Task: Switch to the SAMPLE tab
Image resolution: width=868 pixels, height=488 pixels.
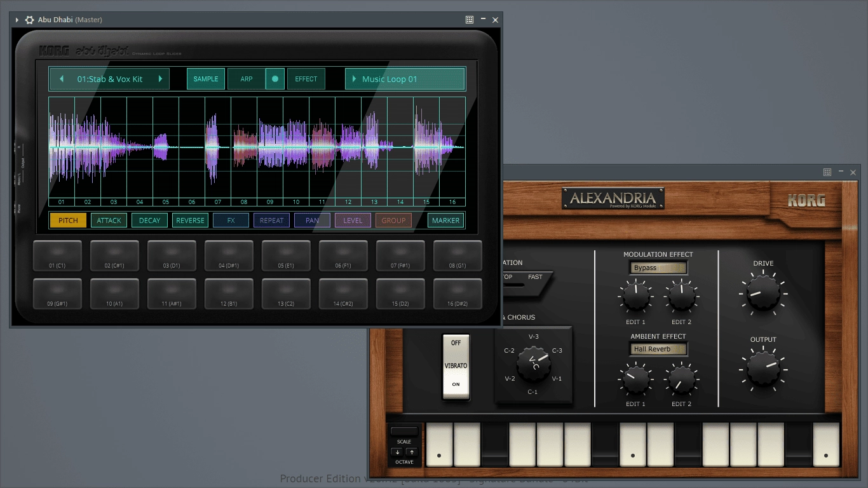Action: point(206,79)
